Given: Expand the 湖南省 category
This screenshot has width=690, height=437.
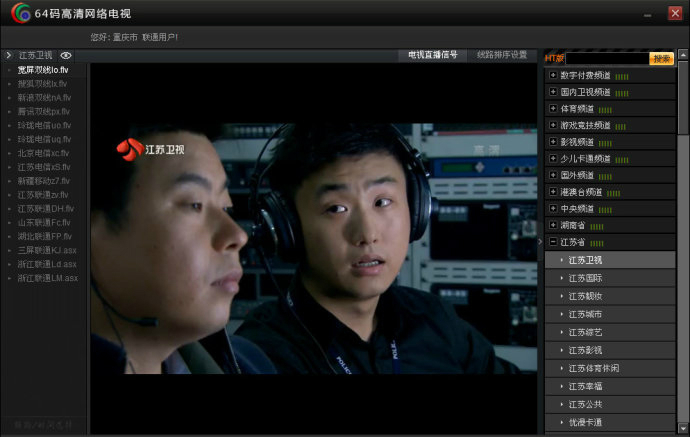Looking at the screenshot, I should click(x=553, y=225).
